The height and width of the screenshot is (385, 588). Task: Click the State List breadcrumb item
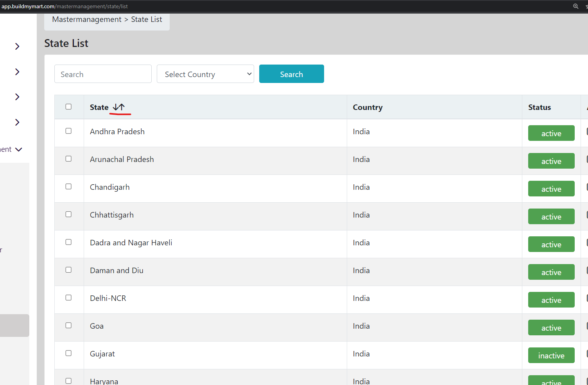[147, 20]
